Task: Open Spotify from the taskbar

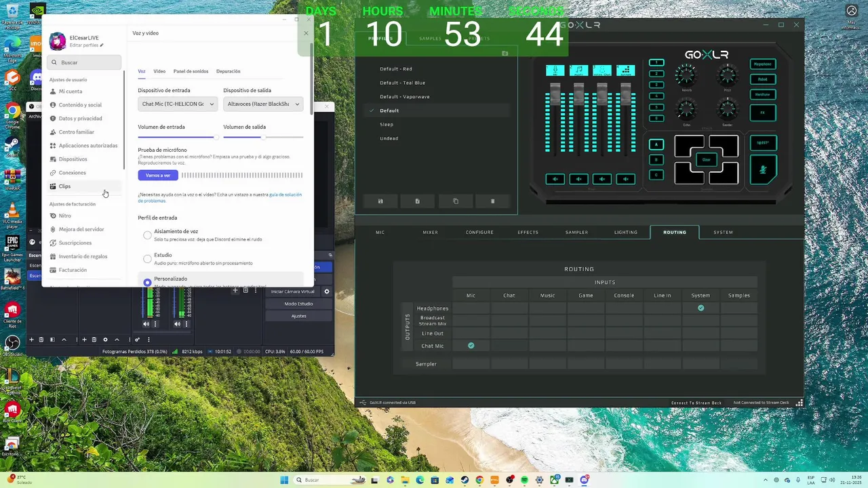Action: 524,480
